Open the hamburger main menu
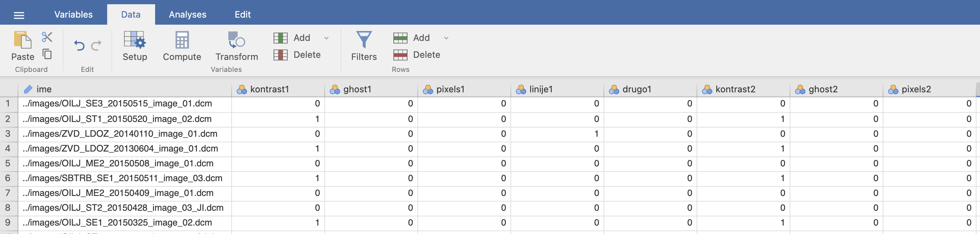This screenshot has height=234, width=980. tap(19, 15)
